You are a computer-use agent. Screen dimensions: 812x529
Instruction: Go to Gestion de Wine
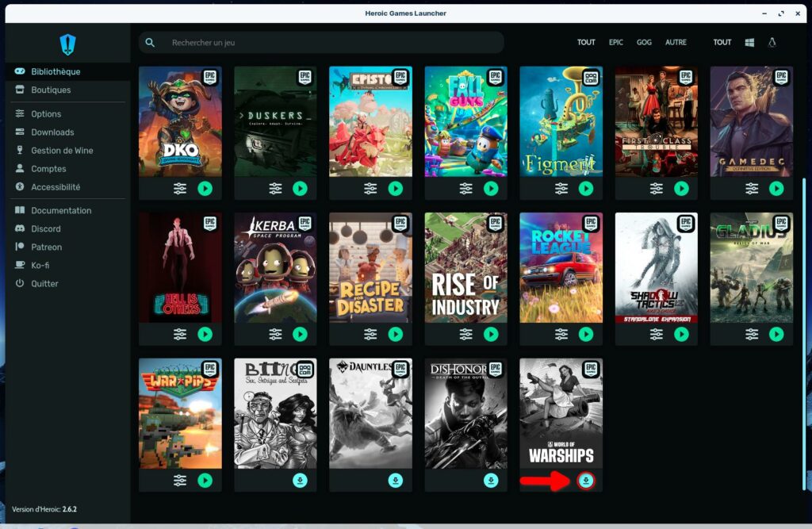click(x=62, y=151)
